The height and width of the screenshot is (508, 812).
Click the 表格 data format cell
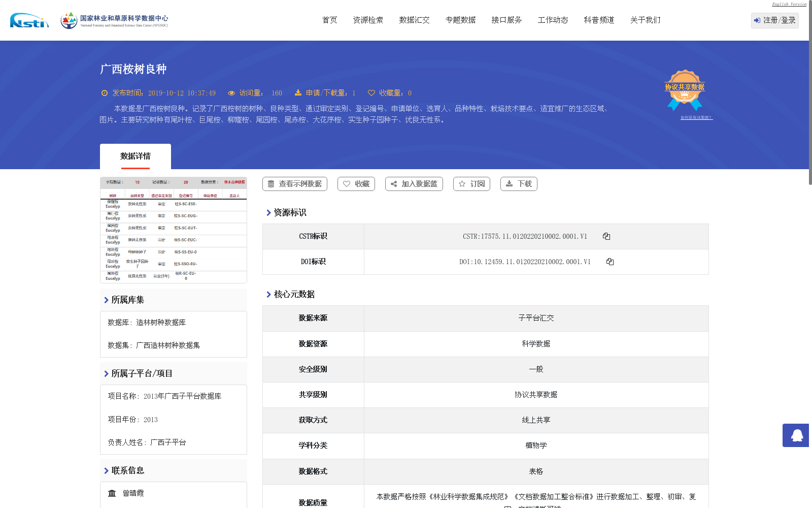coord(536,471)
